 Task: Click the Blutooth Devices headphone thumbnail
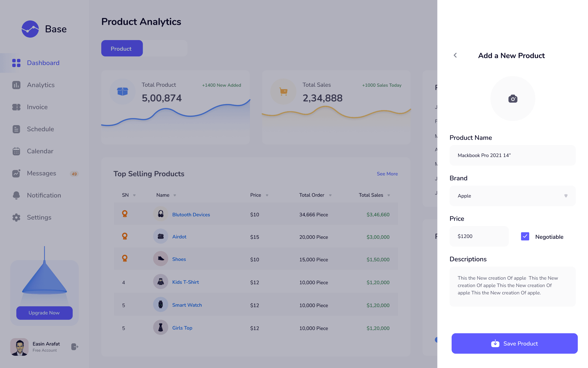pos(161,214)
